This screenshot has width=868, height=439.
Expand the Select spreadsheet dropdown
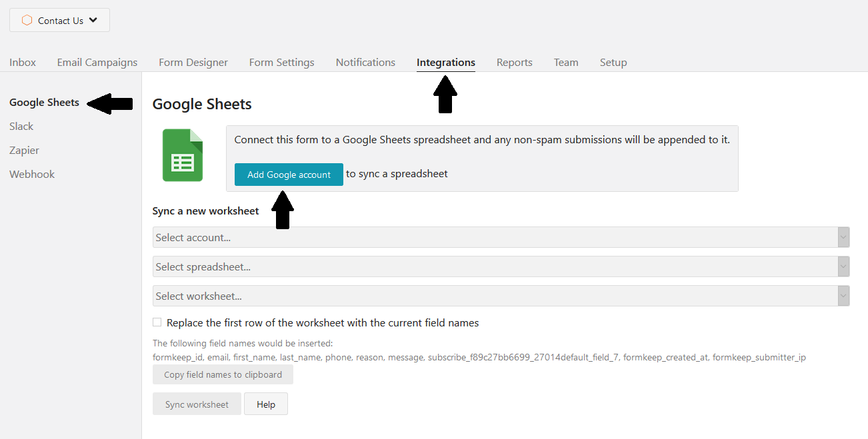[x=501, y=266]
